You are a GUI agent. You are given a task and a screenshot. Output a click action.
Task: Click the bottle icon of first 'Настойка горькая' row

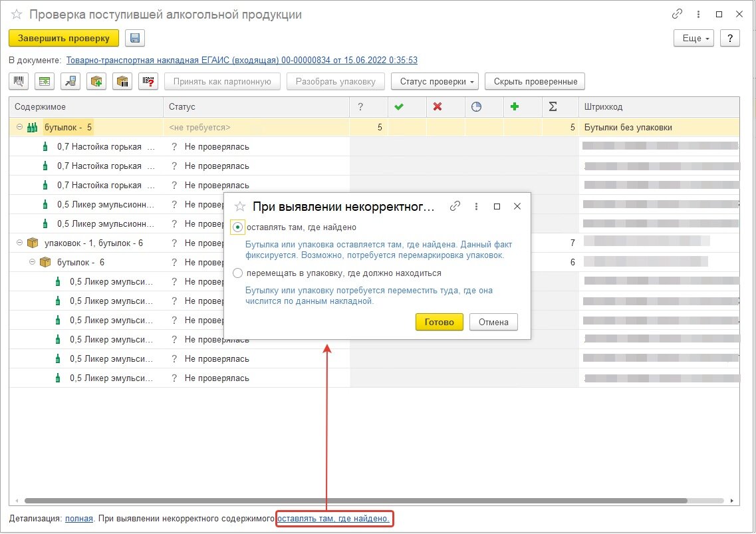(45, 147)
